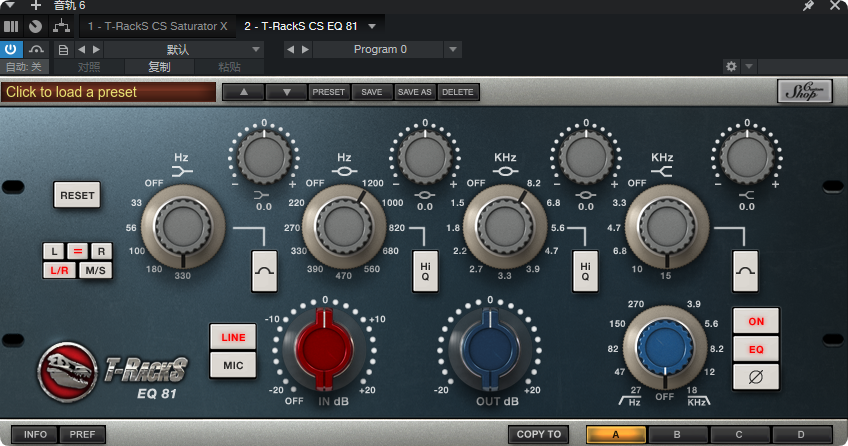Viewport: 848px width, 446px height.
Task: Click the SAVE AS button
Action: [x=415, y=92]
